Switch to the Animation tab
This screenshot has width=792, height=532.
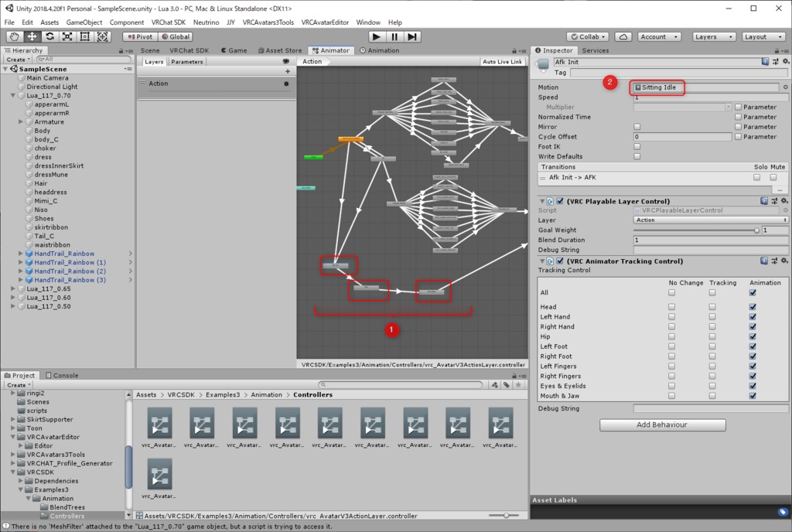pyautogui.click(x=379, y=50)
